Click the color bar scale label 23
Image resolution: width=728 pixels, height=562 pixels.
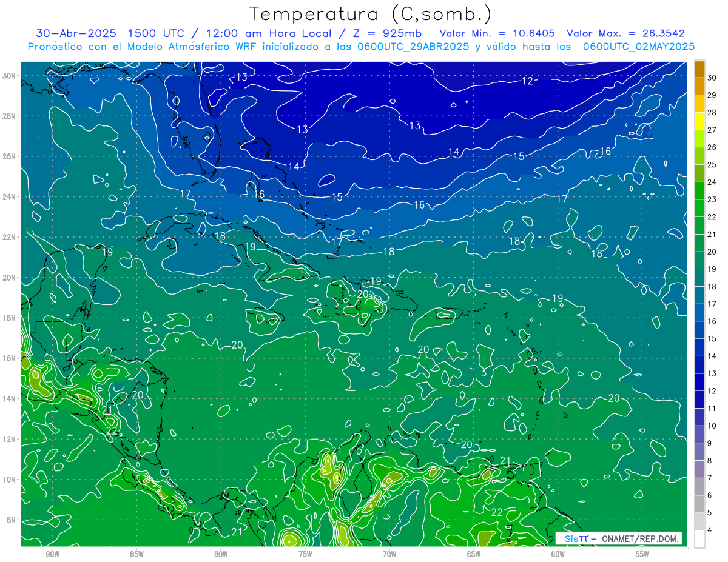point(712,199)
